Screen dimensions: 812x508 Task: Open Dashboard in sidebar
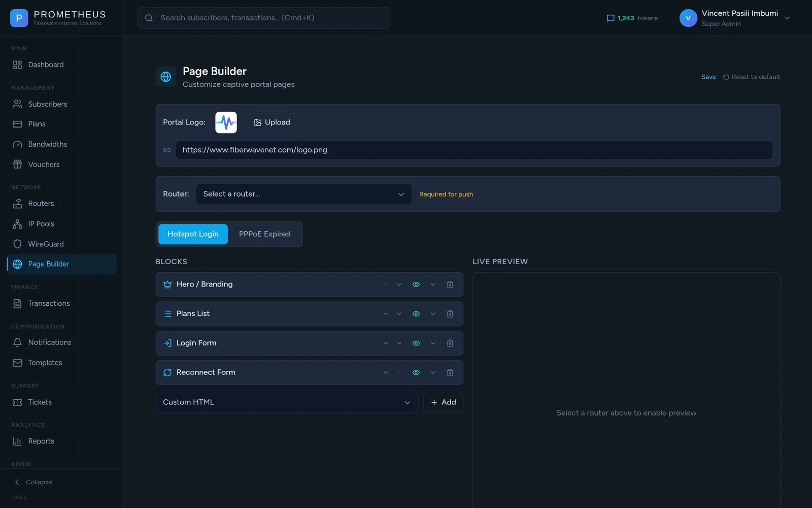[61, 65]
